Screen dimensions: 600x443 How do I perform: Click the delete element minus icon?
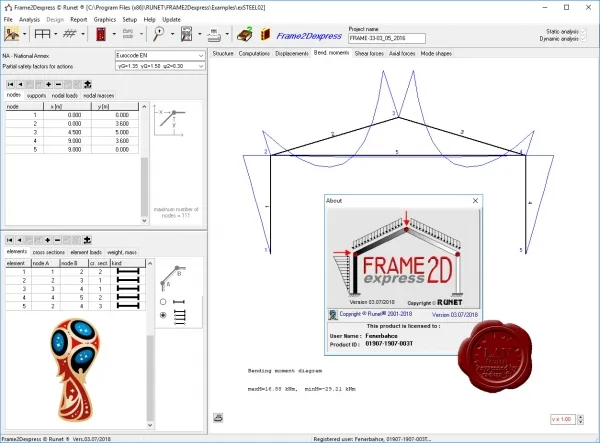(57, 240)
